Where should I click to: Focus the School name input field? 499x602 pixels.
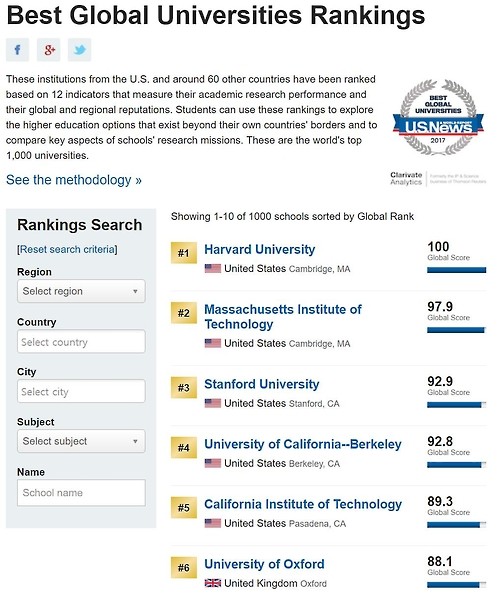point(81,493)
